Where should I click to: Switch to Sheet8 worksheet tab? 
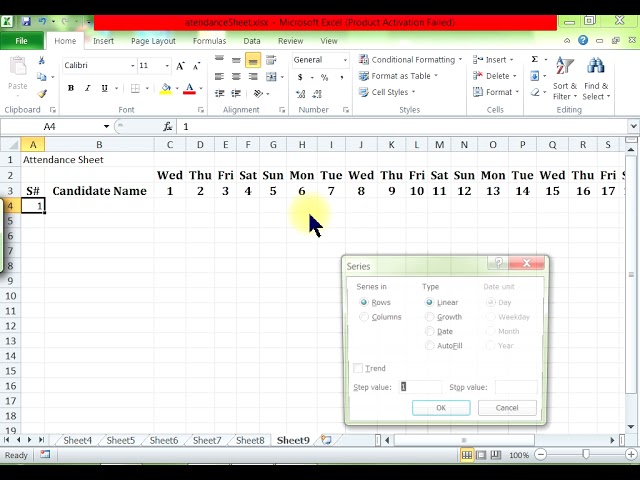[250, 440]
